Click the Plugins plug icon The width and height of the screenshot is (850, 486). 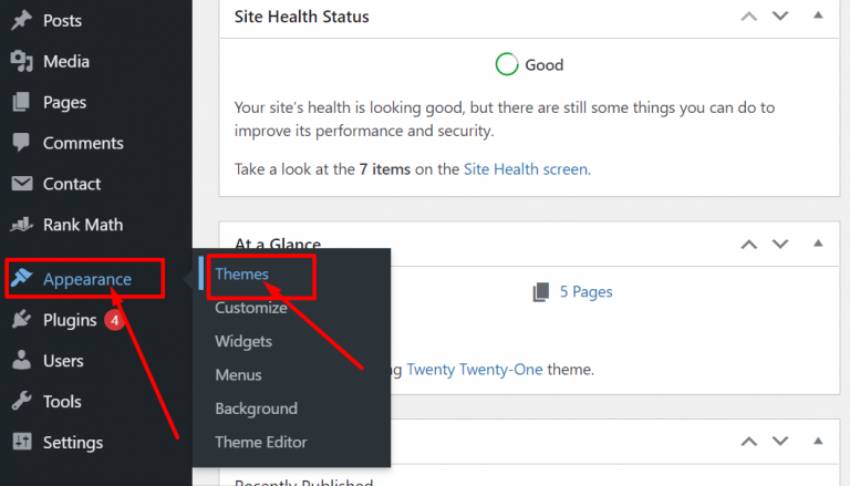coord(21,320)
